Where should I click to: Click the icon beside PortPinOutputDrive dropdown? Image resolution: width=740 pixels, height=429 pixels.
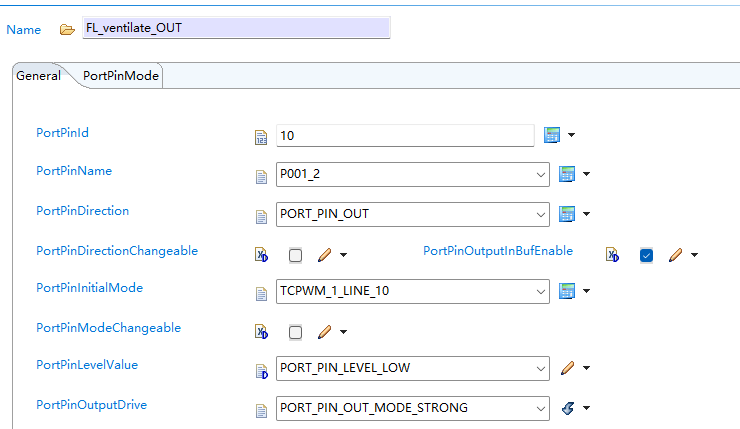pos(568,408)
